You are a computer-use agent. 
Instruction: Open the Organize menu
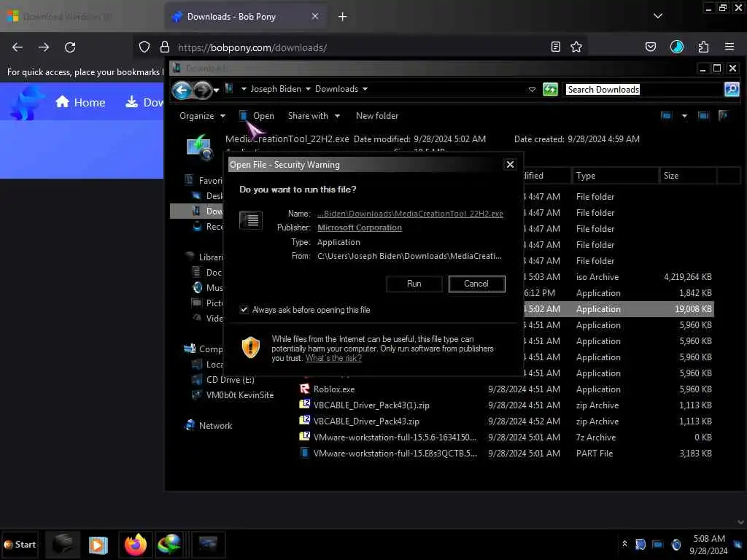pos(202,116)
